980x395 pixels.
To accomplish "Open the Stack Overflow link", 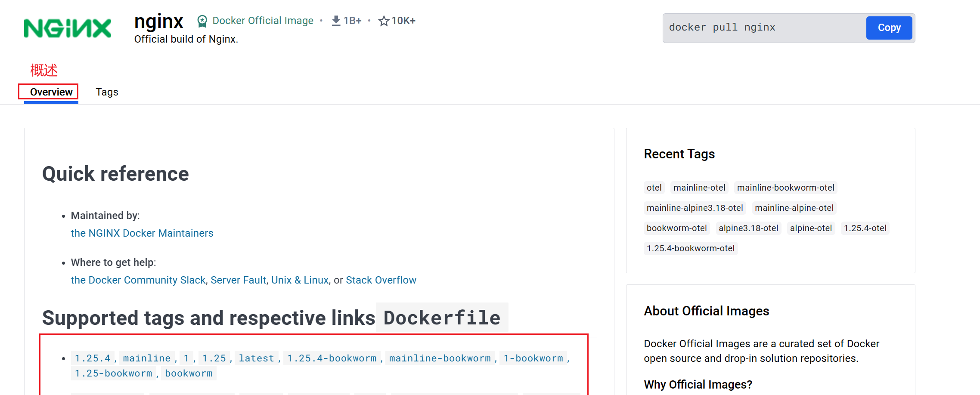I will (x=381, y=280).
